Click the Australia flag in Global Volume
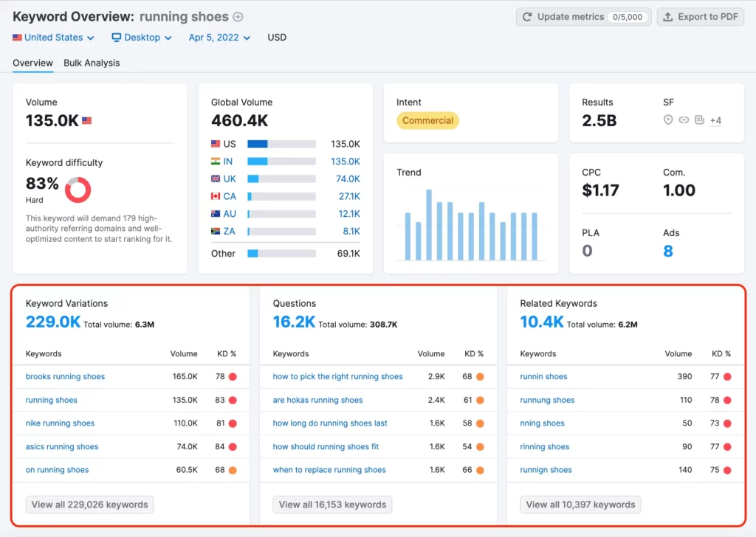The height and width of the screenshot is (537, 756). click(216, 213)
